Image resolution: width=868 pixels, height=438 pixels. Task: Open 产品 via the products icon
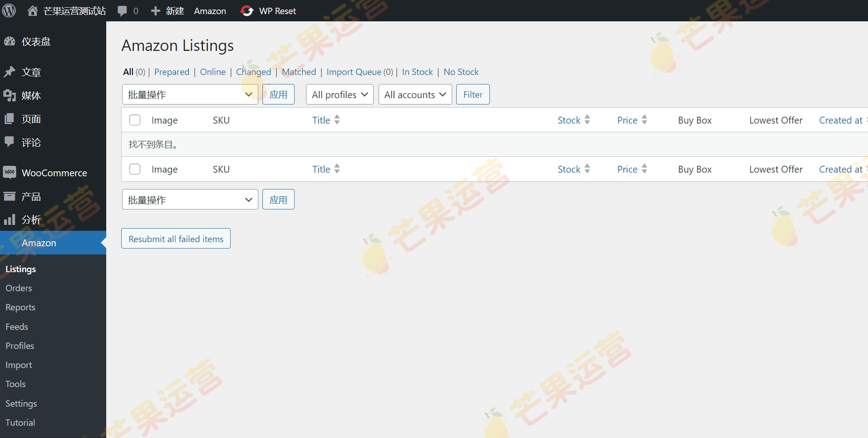10,196
